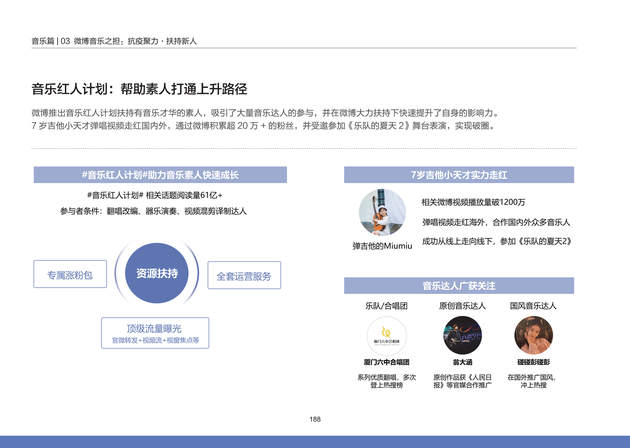Click the line mentioning 《乐队的夏天2》 beside avatar
Viewport: 630px width, 448px height.
(497, 241)
